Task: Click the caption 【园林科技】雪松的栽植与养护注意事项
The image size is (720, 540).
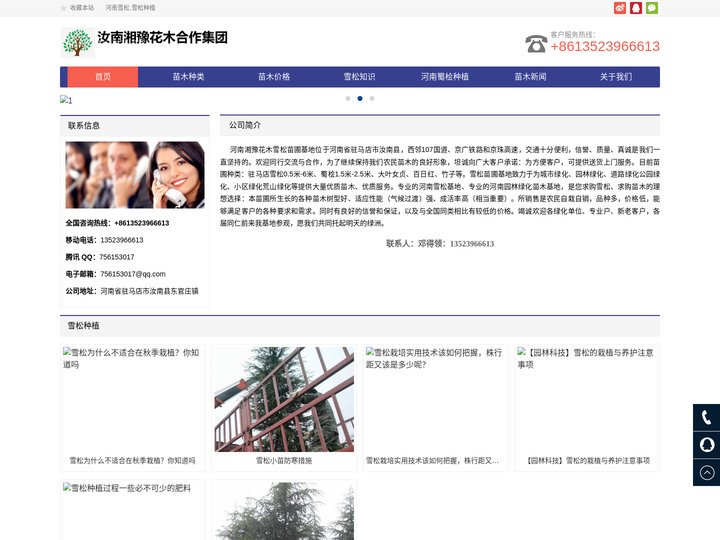Action: pos(588,461)
